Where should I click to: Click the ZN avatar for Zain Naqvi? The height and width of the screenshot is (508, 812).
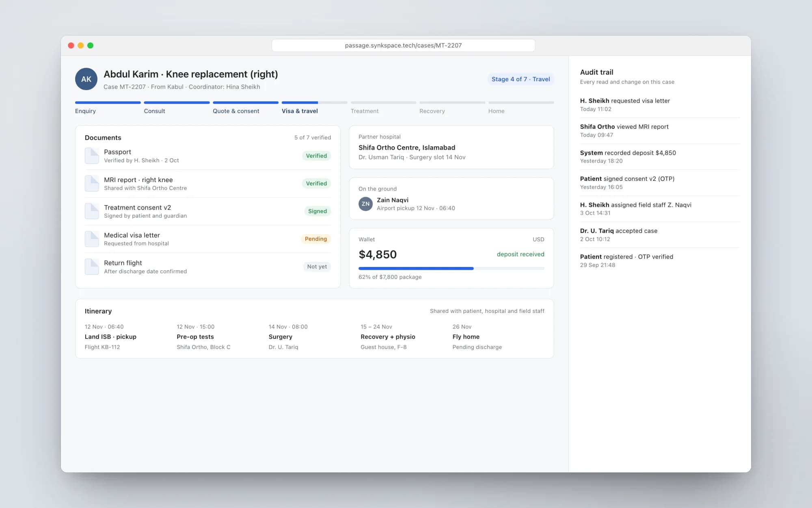tap(365, 204)
